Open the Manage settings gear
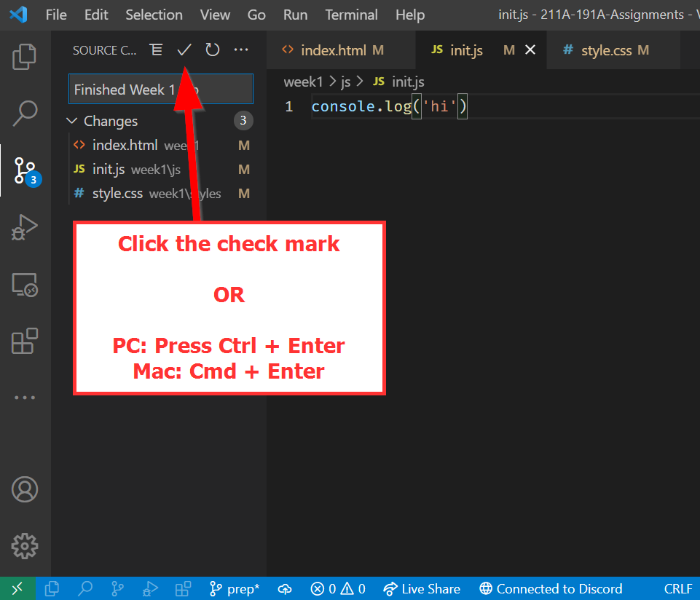This screenshot has width=700, height=600. click(x=25, y=545)
